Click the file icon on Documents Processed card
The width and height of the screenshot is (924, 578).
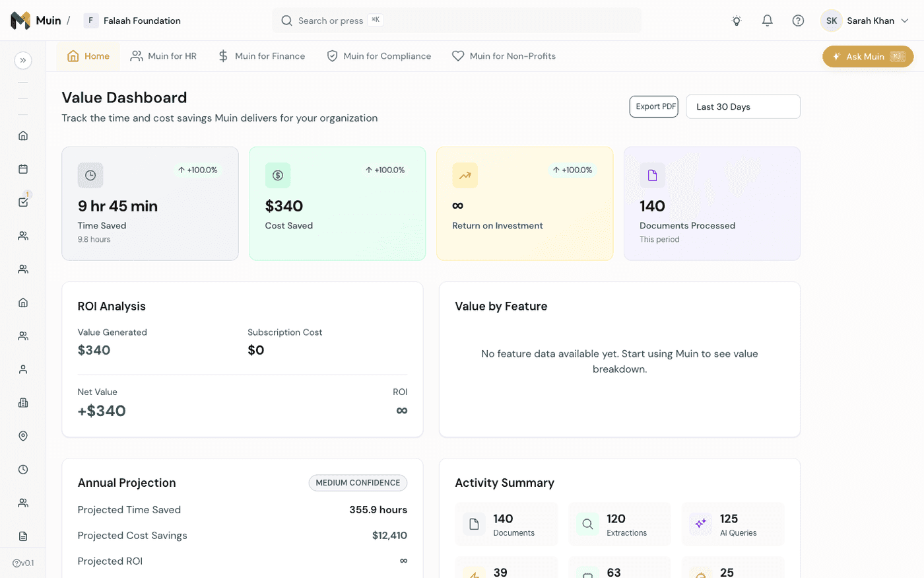pyautogui.click(x=653, y=175)
